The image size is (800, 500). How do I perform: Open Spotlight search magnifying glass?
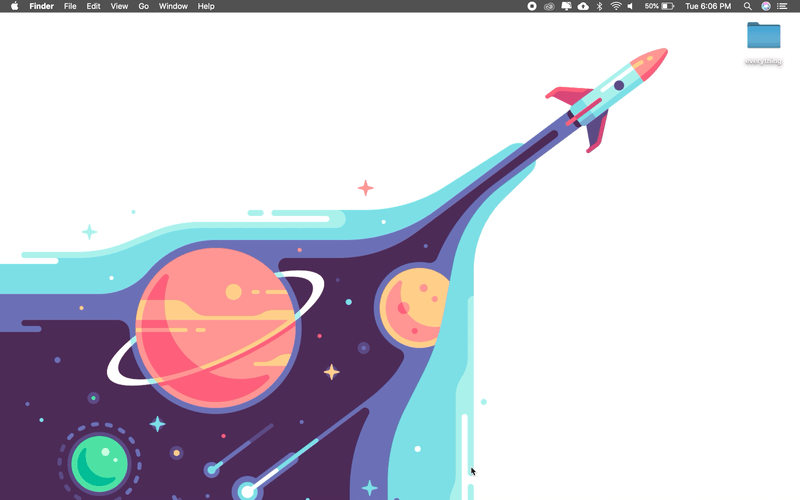[747, 6]
